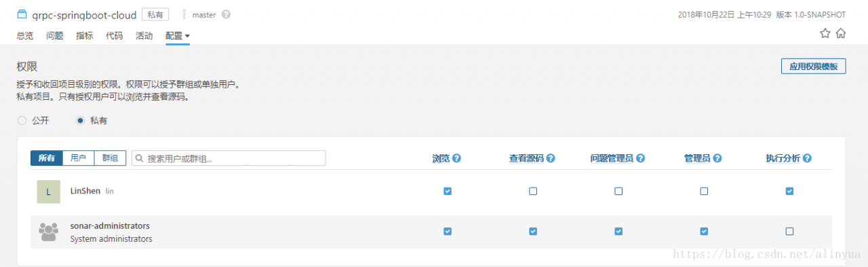Click the help icon beside 执行分析 column

(x=807, y=158)
